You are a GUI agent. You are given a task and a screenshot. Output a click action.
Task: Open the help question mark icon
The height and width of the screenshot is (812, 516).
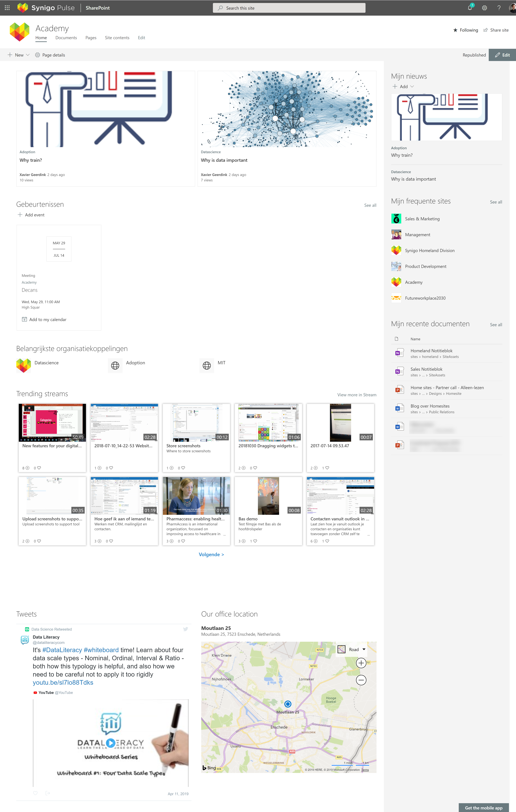[499, 8]
